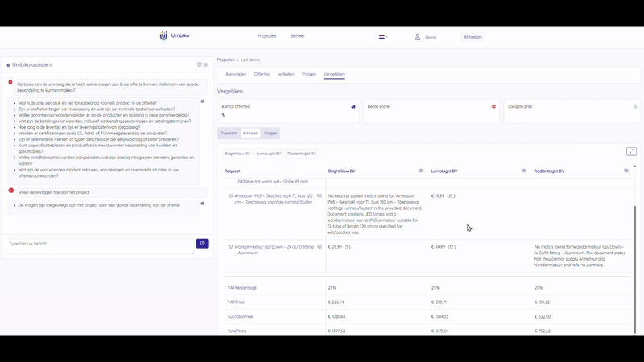Open the Projecten menu
The width and height of the screenshot is (644, 362).
(x=266, y=36)
